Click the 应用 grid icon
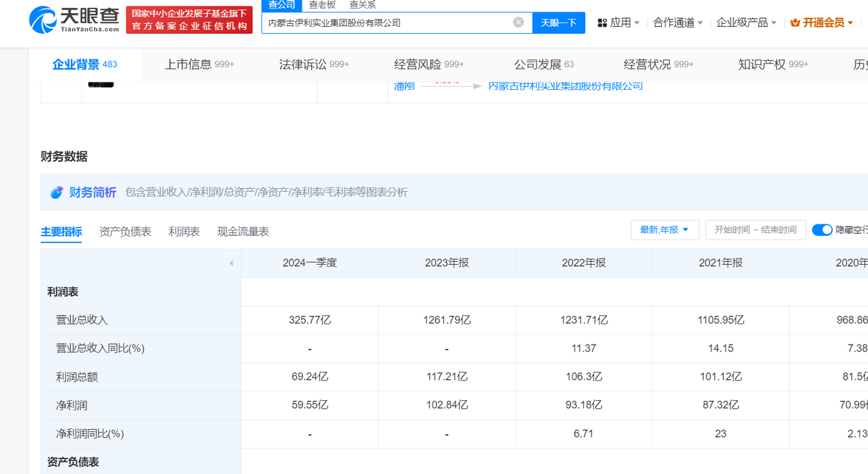The image size is (868, 474). (x=603, y=23)
